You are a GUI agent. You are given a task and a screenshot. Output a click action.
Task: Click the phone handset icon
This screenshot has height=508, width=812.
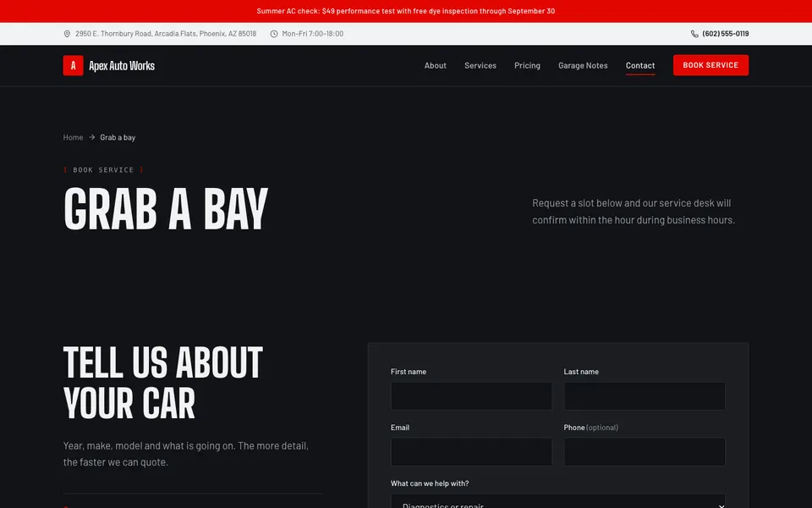(694, 34)
